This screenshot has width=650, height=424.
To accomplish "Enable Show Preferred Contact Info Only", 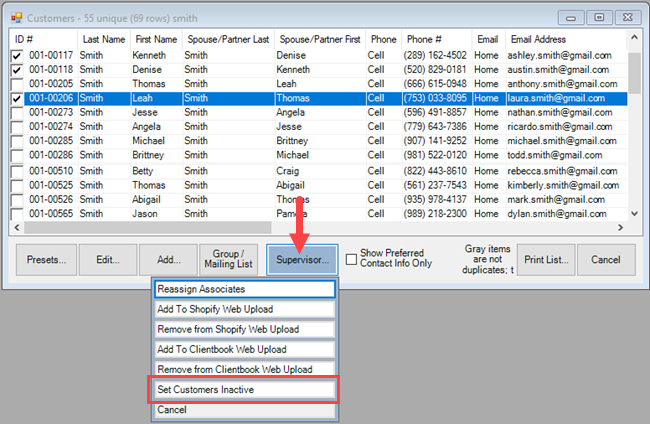I will coord(352,259).
